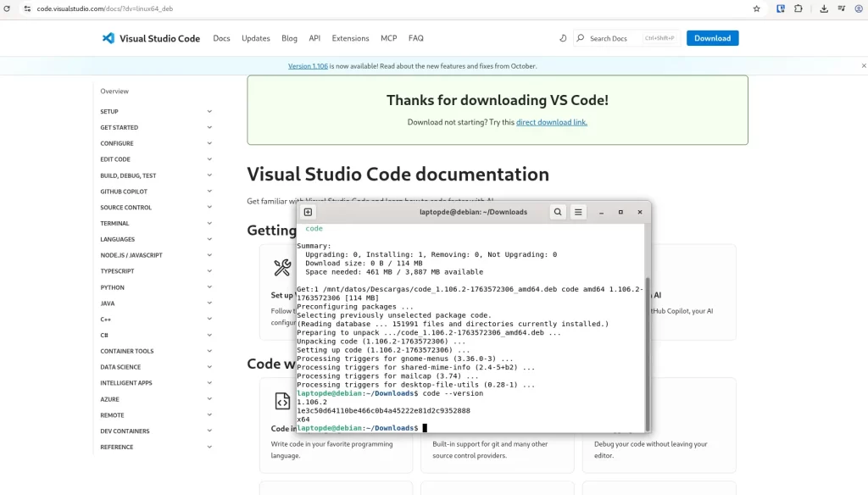Click the 'Thanks for downloading VS Code!' heading
Screen dimensions: 868x495
coord(497,100)
